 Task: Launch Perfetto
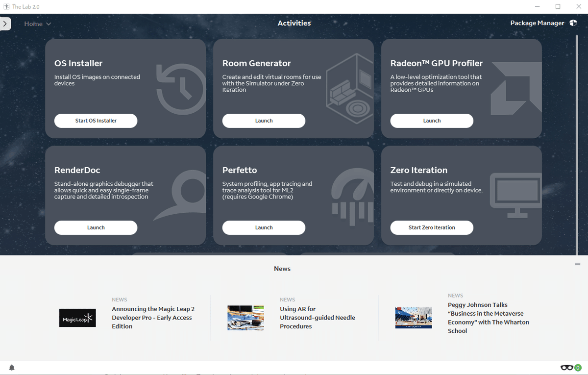click(264, 227)
